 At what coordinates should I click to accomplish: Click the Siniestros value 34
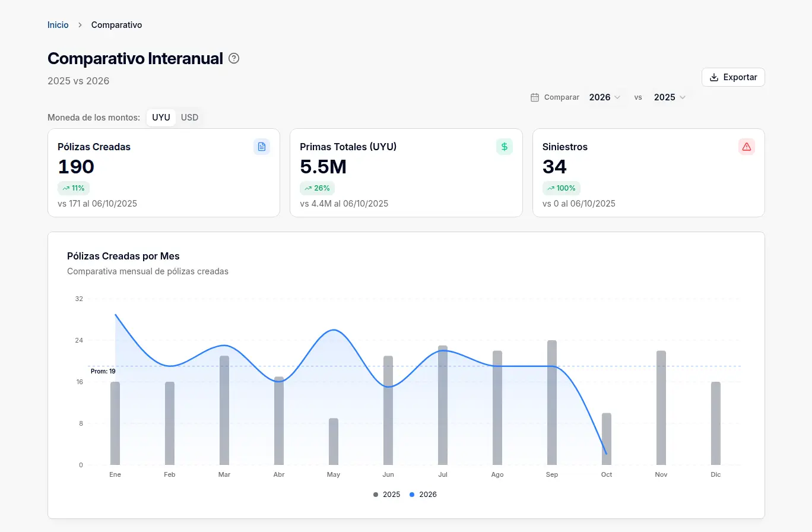point(554,167)
